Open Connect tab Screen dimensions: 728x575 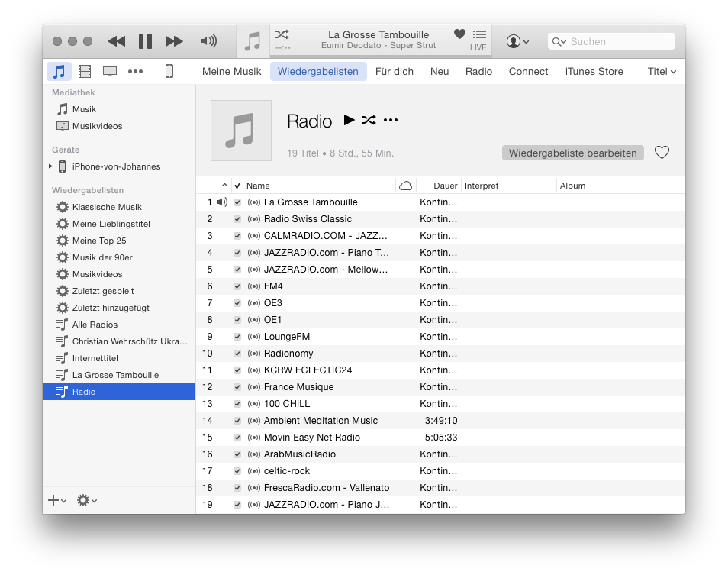528,72
